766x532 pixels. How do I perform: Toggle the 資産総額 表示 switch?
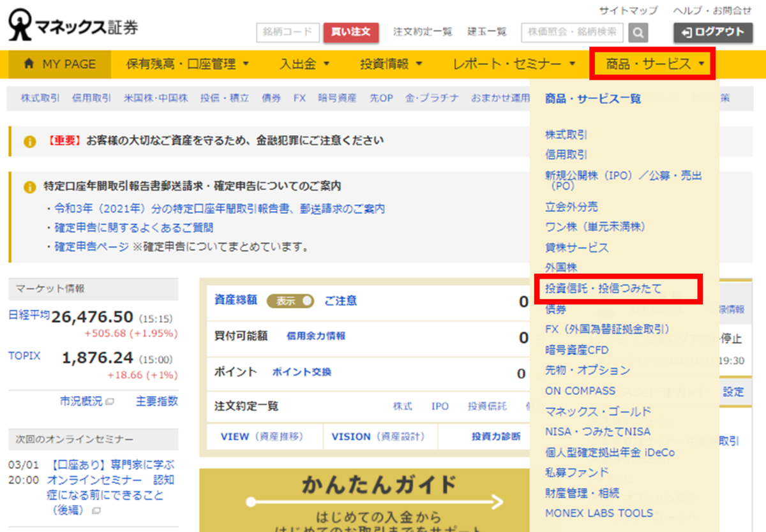[290, 301]
